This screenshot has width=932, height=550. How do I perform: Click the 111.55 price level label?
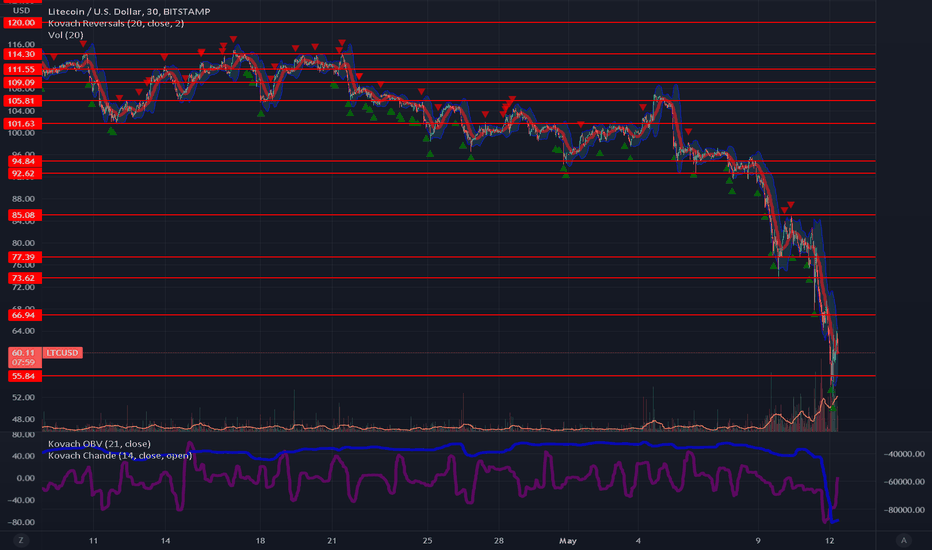pos(22,70)
